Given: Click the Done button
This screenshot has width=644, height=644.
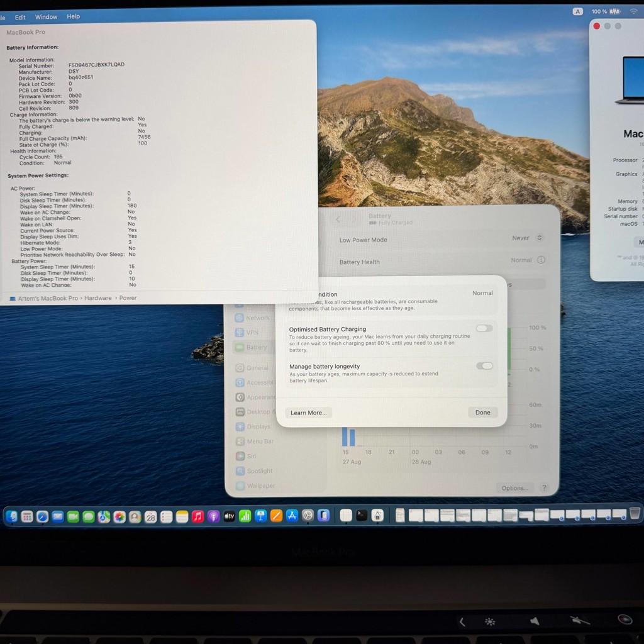Looking at the screenshot, I should [482, 413].
